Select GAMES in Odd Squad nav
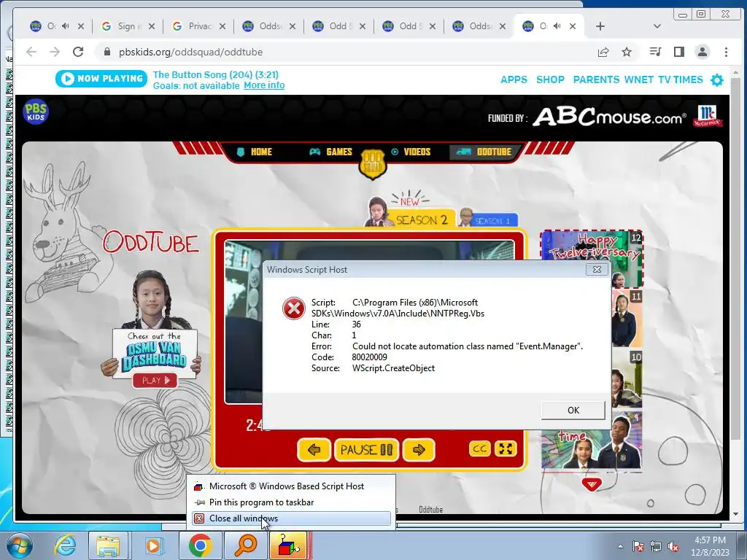This screenshot has width=747, height=560. coord(330,152)
